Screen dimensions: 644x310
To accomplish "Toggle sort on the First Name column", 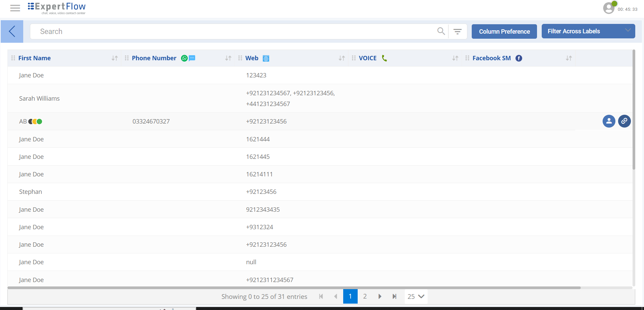I will tap(114, 58).
